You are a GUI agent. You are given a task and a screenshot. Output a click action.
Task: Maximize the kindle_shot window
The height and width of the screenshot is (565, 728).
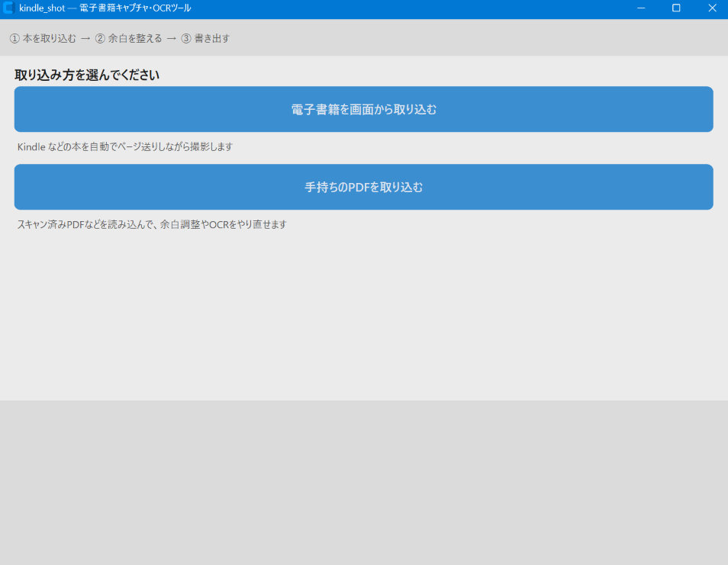coord(676,8)
